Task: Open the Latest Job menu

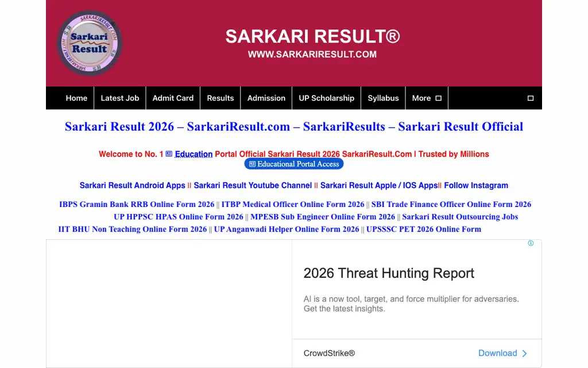Action: (120, 98)
